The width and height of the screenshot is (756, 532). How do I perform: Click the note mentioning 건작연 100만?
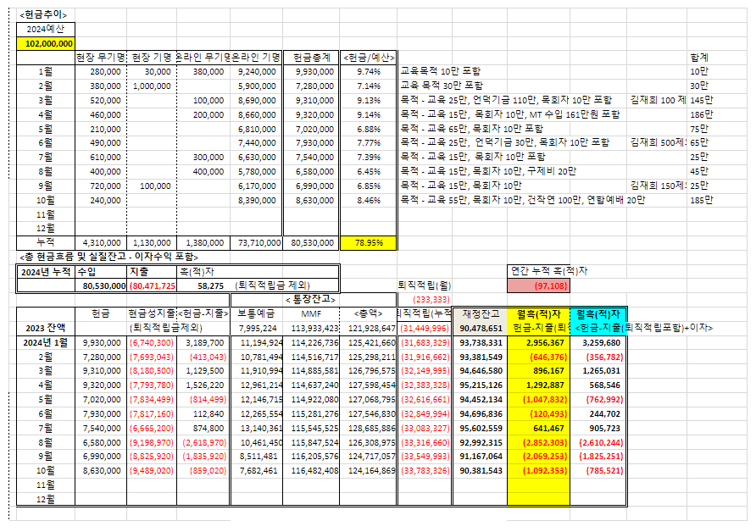[x=523, y=200]
